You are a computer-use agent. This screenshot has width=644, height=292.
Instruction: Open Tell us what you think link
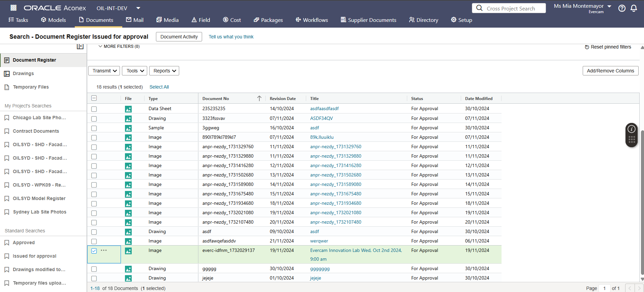coord(231,37)
